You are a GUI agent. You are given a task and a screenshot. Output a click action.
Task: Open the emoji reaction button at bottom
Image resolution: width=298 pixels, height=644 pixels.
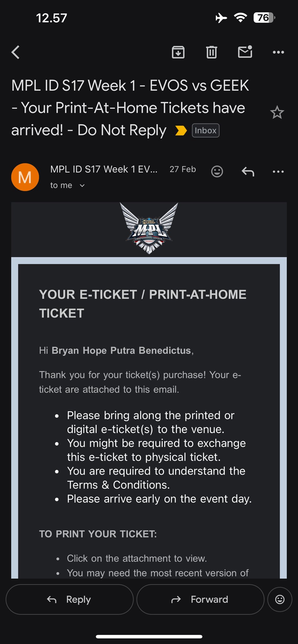[280, 599]
